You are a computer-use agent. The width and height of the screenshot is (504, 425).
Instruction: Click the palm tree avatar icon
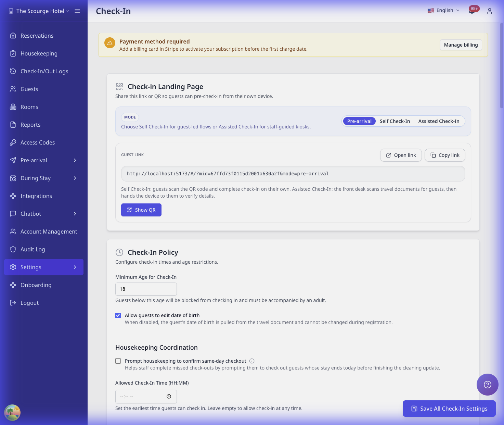pyautogui.click(x=12, y=412)
